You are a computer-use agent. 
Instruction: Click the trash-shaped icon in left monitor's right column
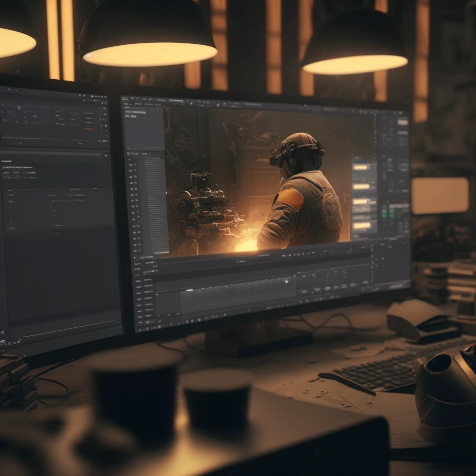[106, 126]
